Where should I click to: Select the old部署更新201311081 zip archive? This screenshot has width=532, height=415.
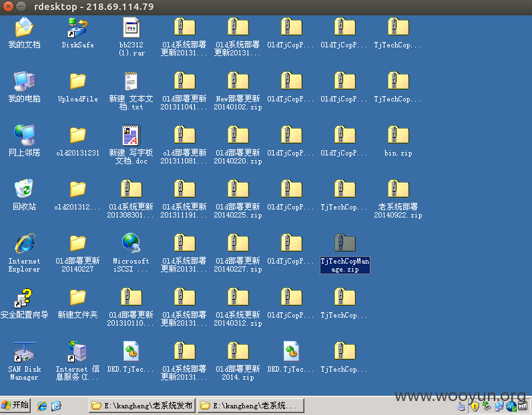point(184,145)
